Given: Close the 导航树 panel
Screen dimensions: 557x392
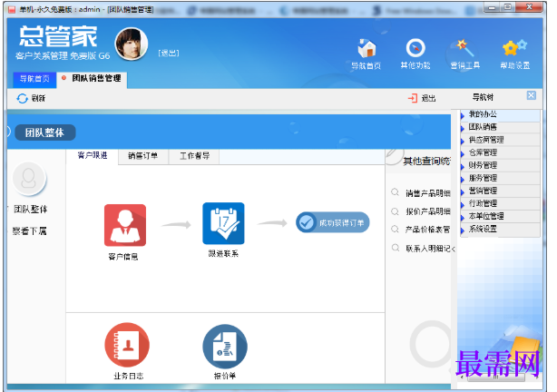Looking at the screenshot, I should (531, 95).
